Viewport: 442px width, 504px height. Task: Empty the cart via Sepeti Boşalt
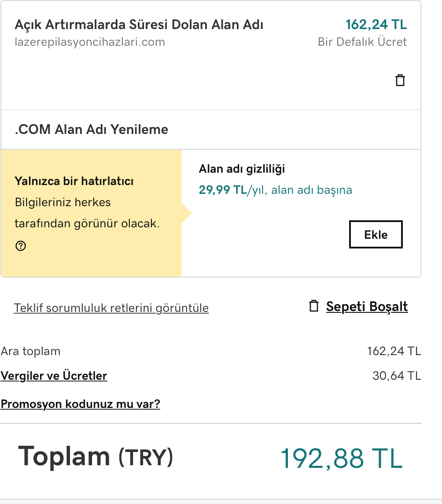click(x=367, y=306)
